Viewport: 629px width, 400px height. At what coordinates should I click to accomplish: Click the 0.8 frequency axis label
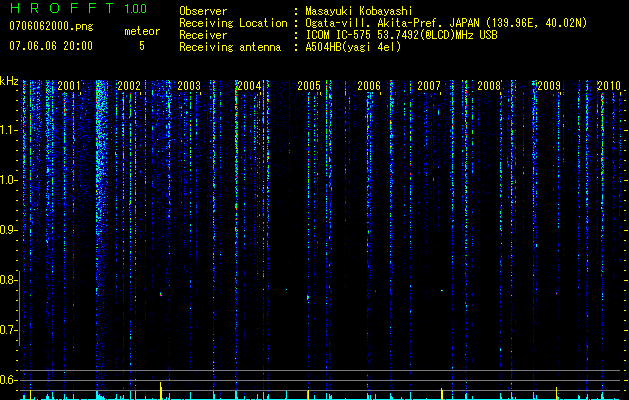(8, 280)
